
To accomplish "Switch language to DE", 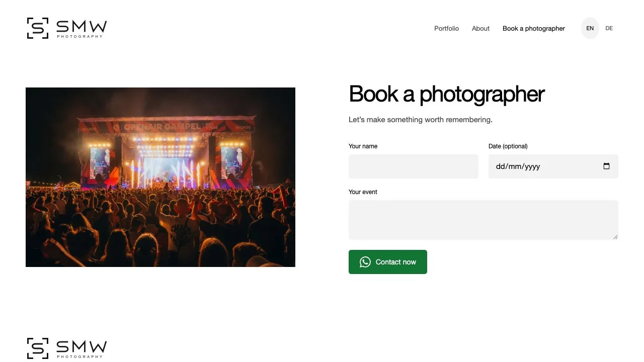I will (x=609, y=28).
